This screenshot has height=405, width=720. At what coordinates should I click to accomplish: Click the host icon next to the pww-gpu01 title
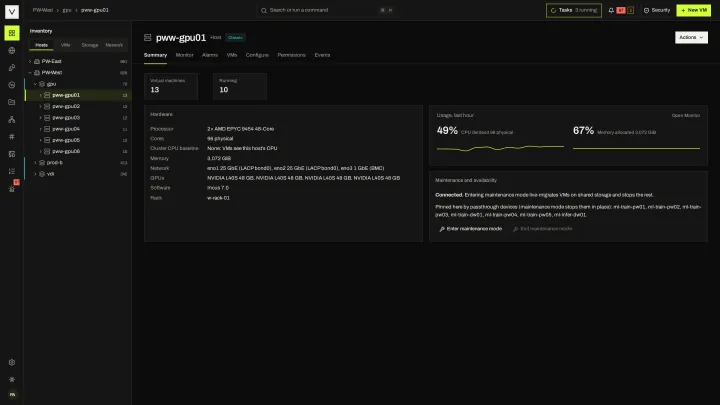[x=147, y=38]
